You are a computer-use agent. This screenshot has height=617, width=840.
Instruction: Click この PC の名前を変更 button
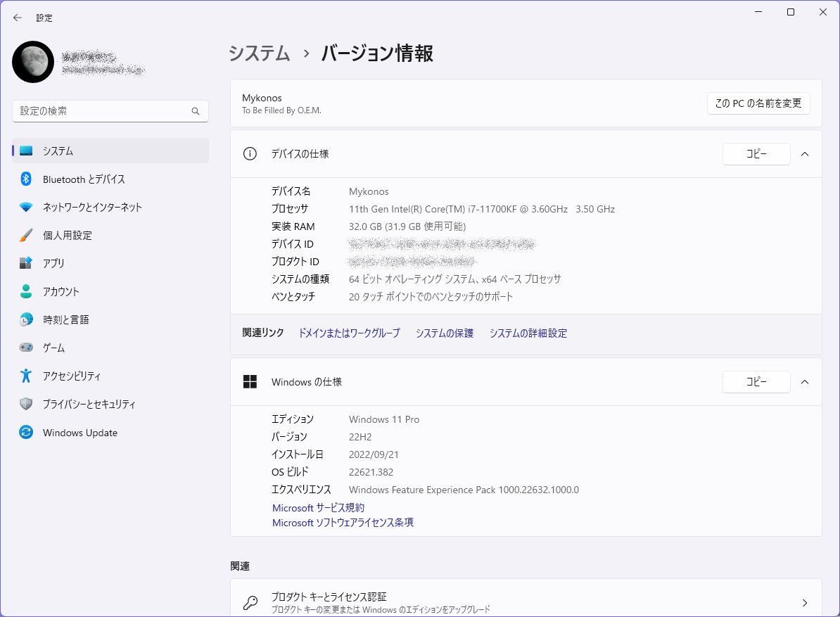click(x=758, y=103)
